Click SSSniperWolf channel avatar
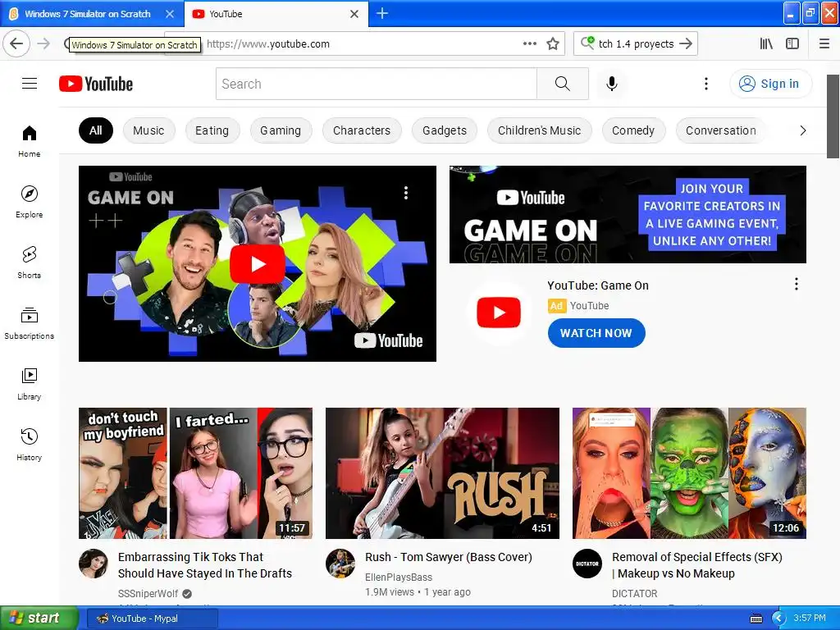Image resolution: width=840 pixels, height=630 pixels. (x=94, y=564)
